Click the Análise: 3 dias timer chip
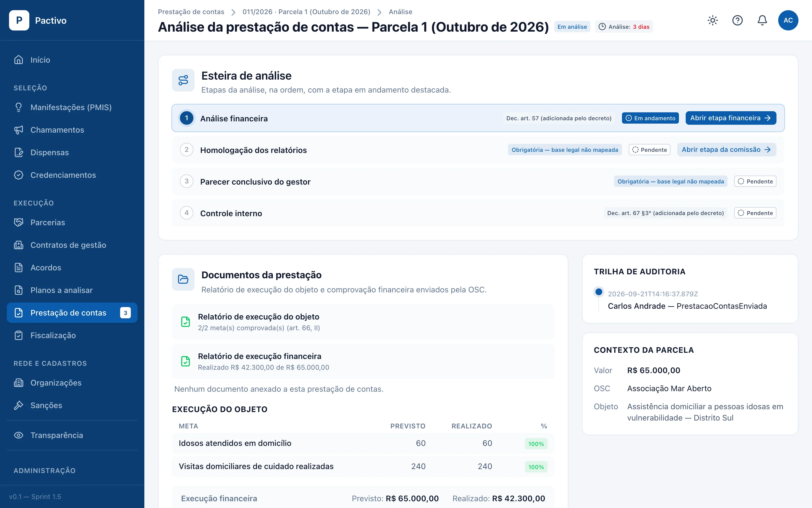This screenshot has height=508, width=812. coord(624,27)
